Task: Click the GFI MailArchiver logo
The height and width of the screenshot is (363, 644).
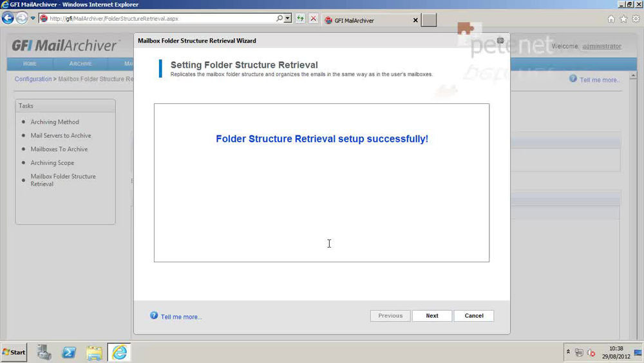Action: [66, 45]
